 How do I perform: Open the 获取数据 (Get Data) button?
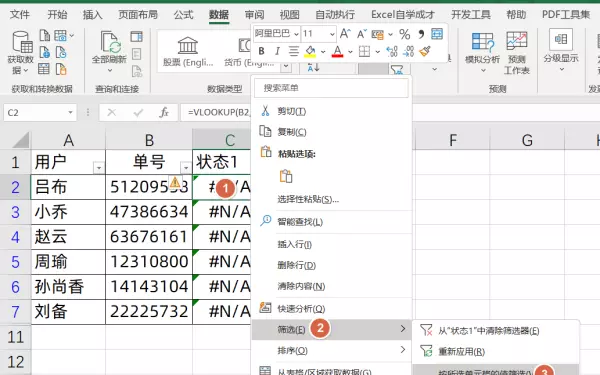pos(20,53)
